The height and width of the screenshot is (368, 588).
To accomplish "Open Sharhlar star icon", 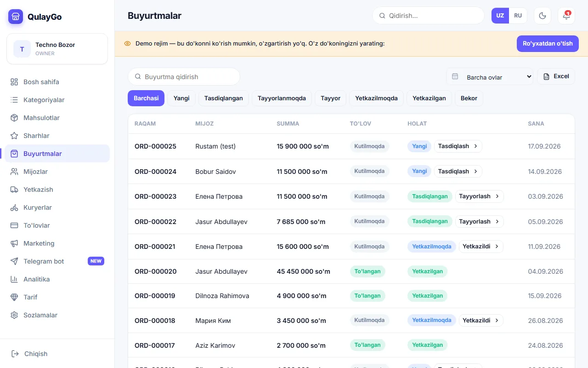I will click(14, 136).
